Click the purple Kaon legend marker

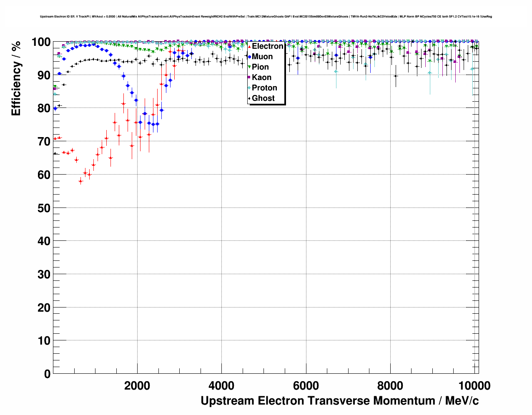click(249, 77)
